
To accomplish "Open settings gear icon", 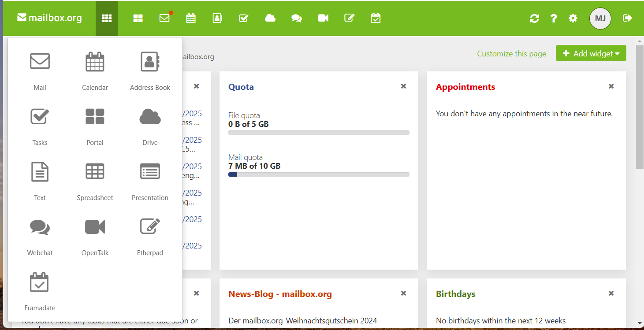I will [x=573, y=19].
